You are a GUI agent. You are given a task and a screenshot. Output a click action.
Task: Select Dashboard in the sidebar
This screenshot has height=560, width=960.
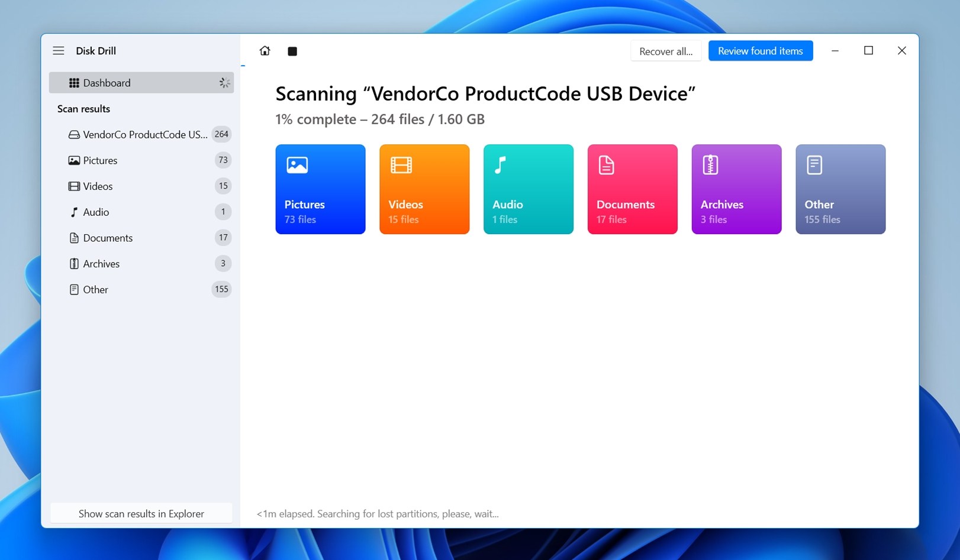pyautogui.click(x=141, y=83)
